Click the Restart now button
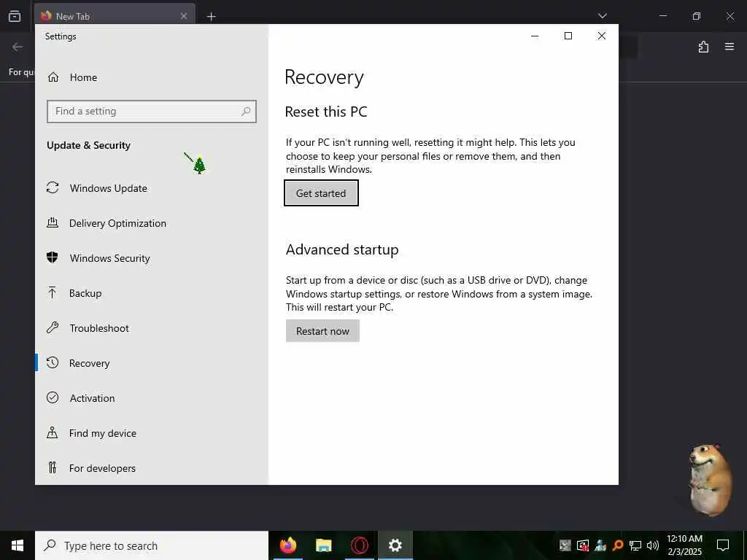Viewport: 747px width, 560px height. pos(322,331)
